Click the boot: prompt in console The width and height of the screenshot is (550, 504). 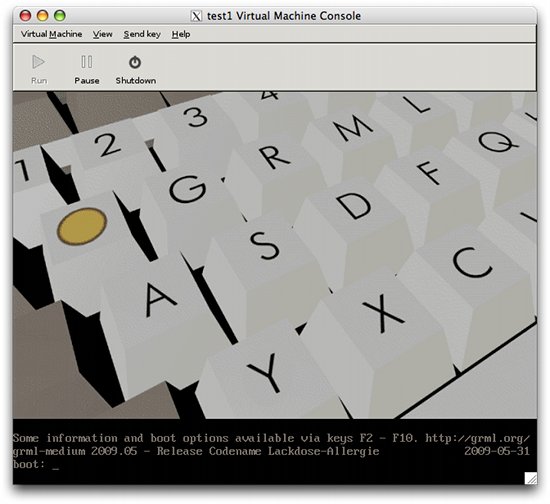click(x=29, y=464)
